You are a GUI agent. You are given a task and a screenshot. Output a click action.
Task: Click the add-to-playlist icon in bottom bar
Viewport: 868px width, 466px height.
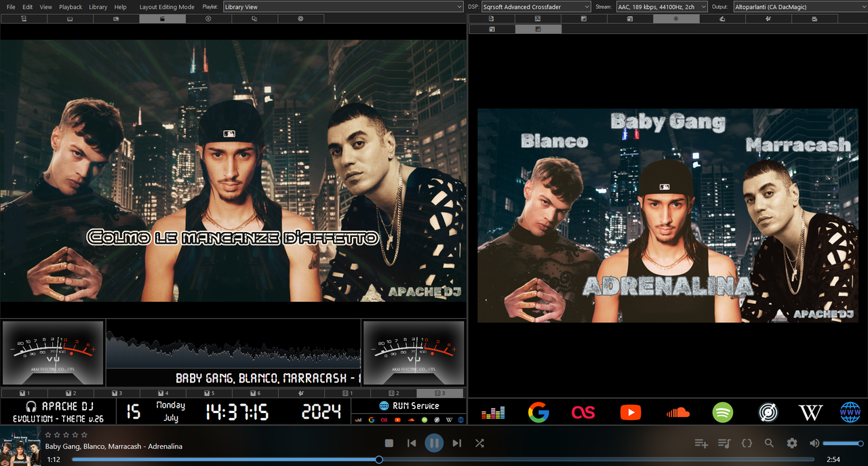701,443
